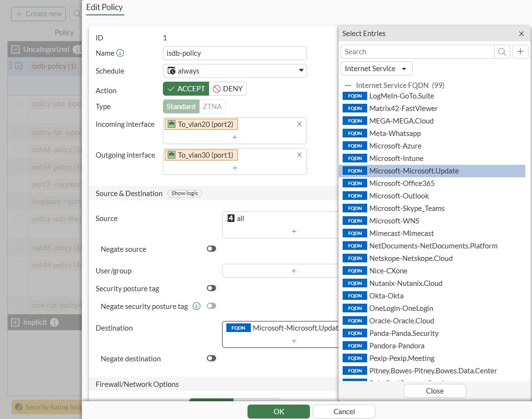Add a user/group entry with plus
Screen dimensions: 532x419
pos(294,271)
